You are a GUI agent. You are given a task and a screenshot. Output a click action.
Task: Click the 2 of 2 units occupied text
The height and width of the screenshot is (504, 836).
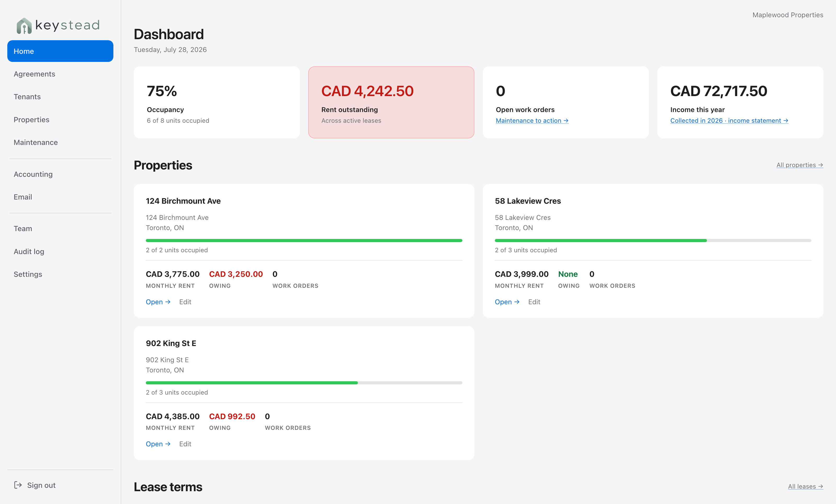(177, 250)
